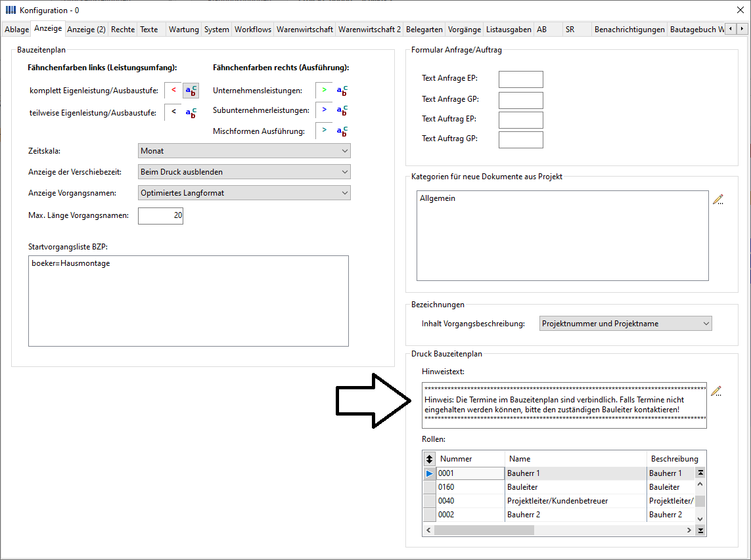The height and width of the screenshot is (560, 751).
Task: Open font color icon for Mischformen Ausführung
Action: click(342, 131)
